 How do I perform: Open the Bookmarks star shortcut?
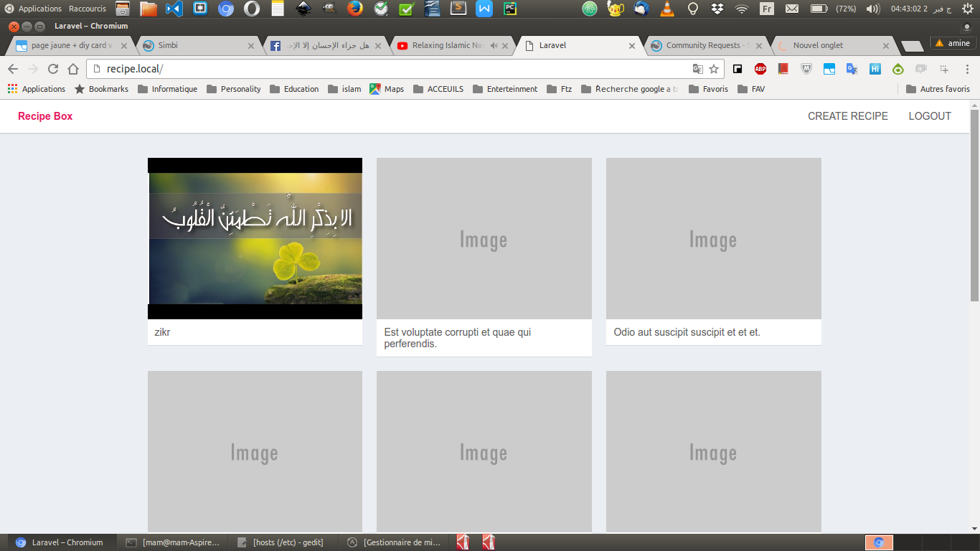101,89
